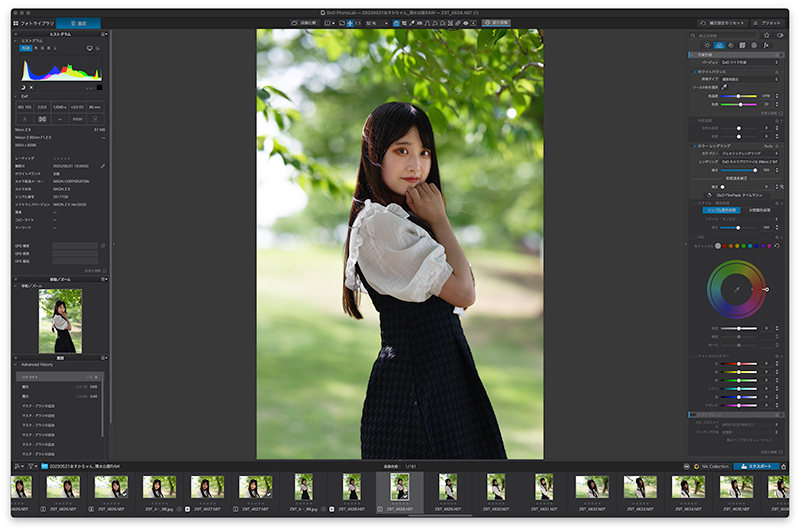Image resolution: width=800 pixels, height=531 pixels.
Task: Show RGB histogram channel
Action: tap(26, 48)
